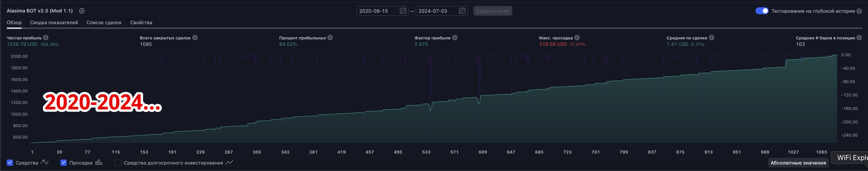Screen dimensions: 868x171
Task: Open the Список сделок tab
Action: tap(104, 22)
